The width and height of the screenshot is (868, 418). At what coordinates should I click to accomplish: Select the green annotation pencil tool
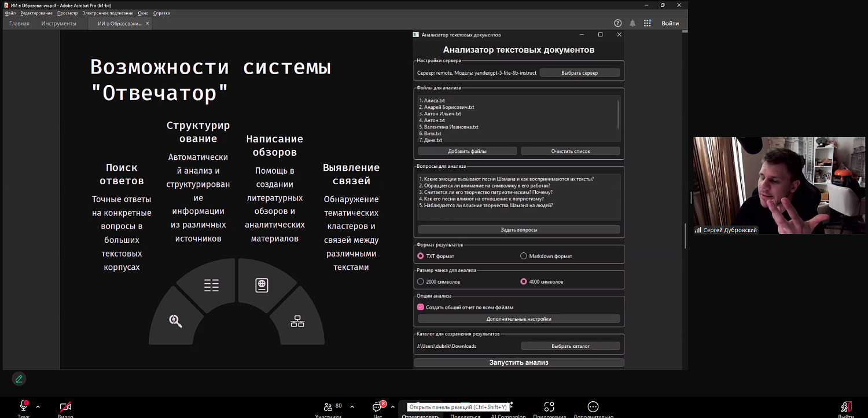click(19, 379)
